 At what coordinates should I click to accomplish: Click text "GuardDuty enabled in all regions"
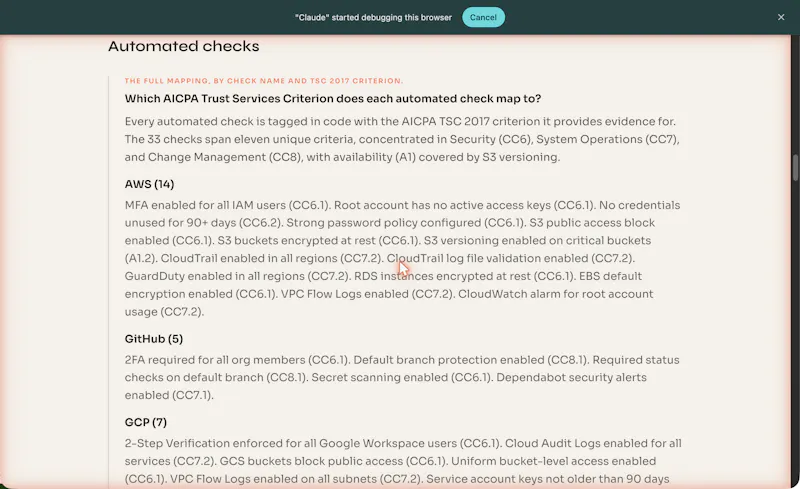pos(214,276)
